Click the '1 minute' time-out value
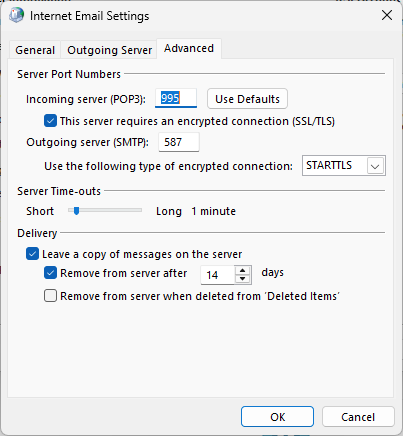 (x=214, y=211)
